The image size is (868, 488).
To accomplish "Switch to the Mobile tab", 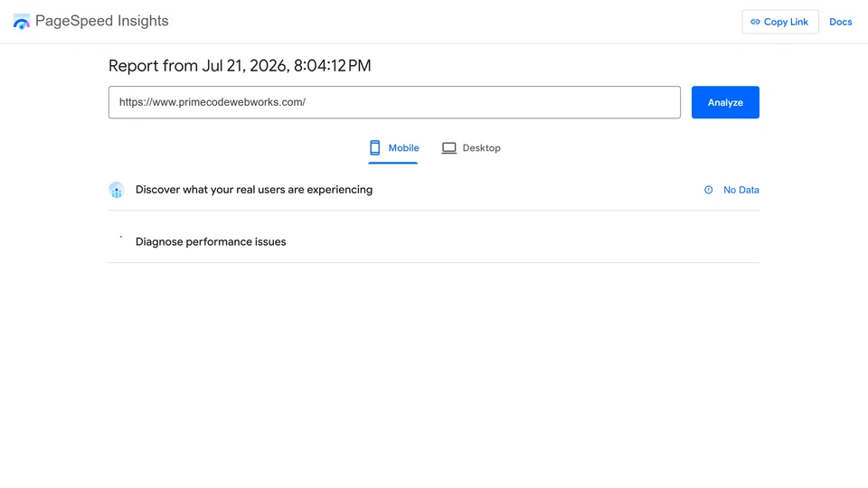I will click(x=393, y=147).
